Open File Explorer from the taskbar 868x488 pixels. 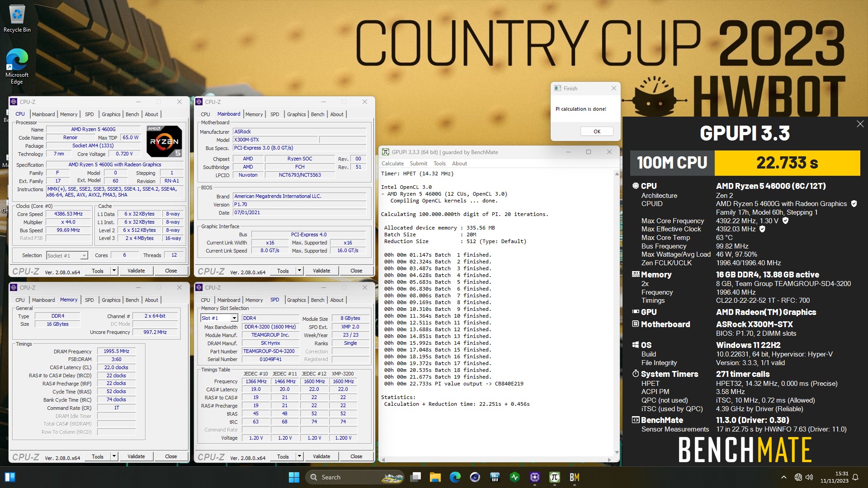(435, 477)
